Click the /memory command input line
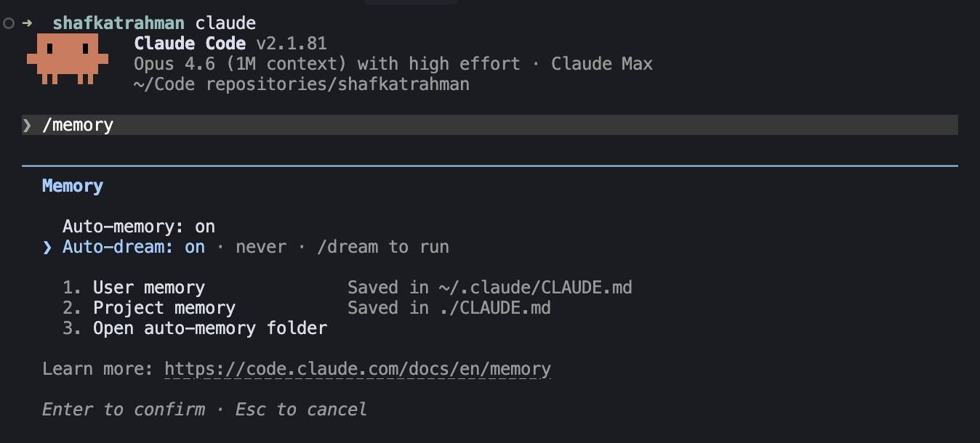Viewport: 980px width, 443px height. tap(436, 125)
